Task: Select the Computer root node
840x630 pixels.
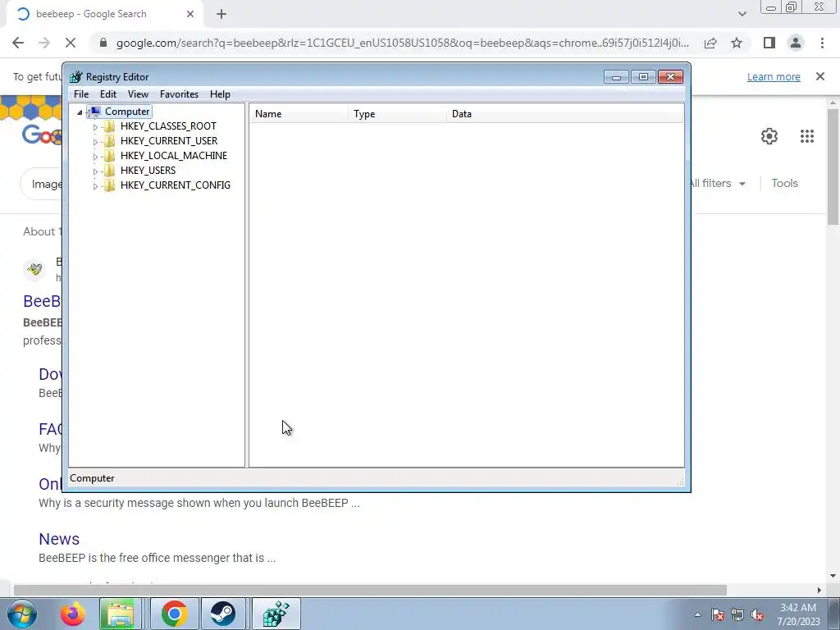Action: [x=127, y=112]
